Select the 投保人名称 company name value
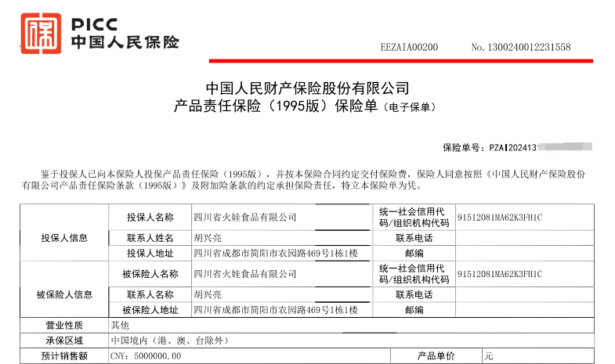Image resolution: width=615 pixels, height=364 pixels. tap(244, 217)
